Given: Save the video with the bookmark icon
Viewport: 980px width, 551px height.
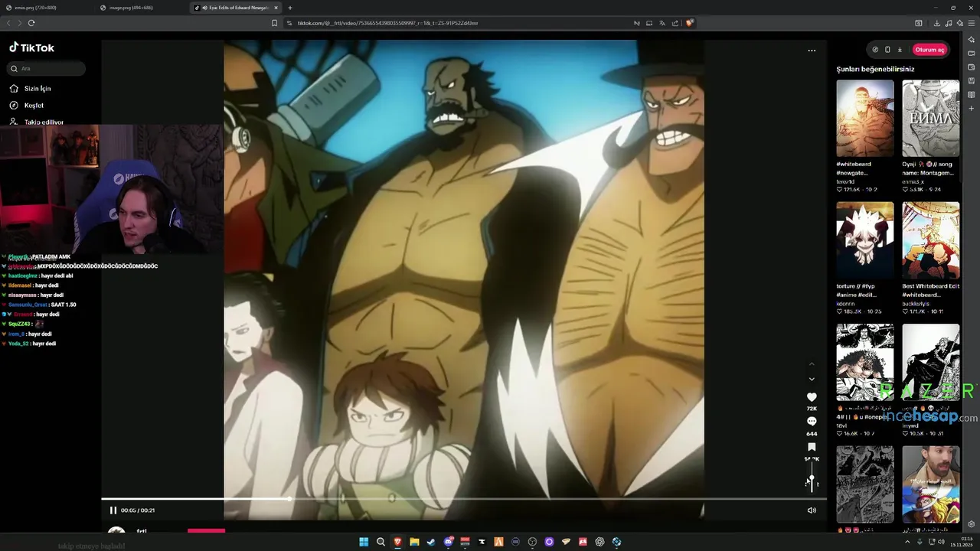Looking at the screenshot, I should [812, 447].
